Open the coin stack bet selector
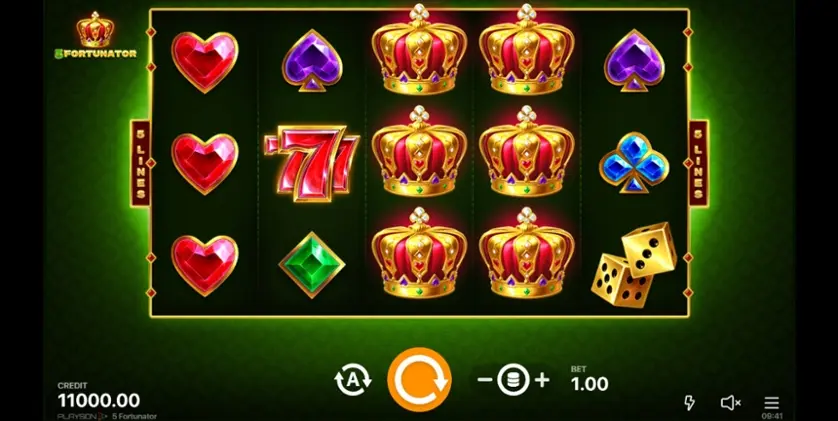Screen dimensions: 838x421 click(x=513, y=380)
